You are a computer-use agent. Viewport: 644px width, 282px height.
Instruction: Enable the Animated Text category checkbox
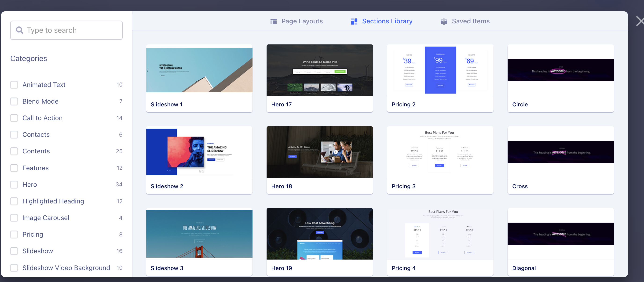point(14,85)
